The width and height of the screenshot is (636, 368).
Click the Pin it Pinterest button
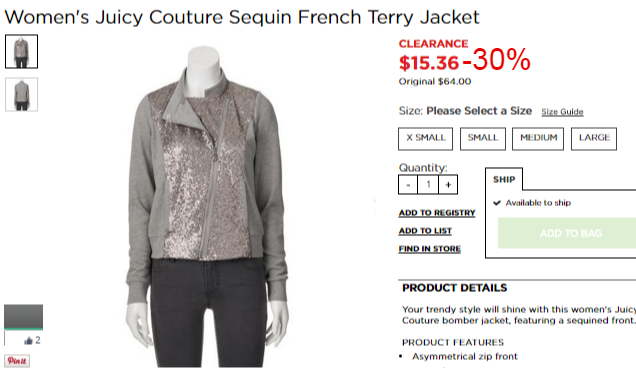point(17,361)
